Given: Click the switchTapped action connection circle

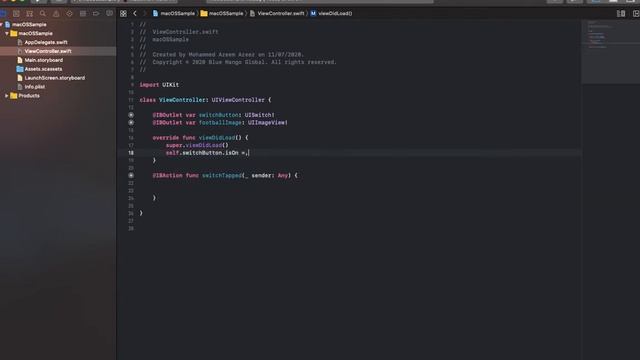Looking at the screenshot, I should [x=131, y=176].
